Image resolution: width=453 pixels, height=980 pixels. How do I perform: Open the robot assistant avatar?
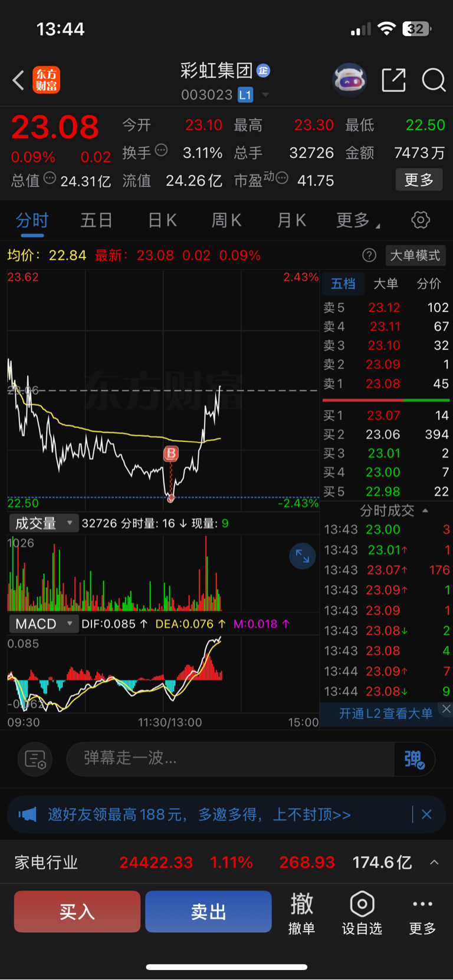coord(350,80)
